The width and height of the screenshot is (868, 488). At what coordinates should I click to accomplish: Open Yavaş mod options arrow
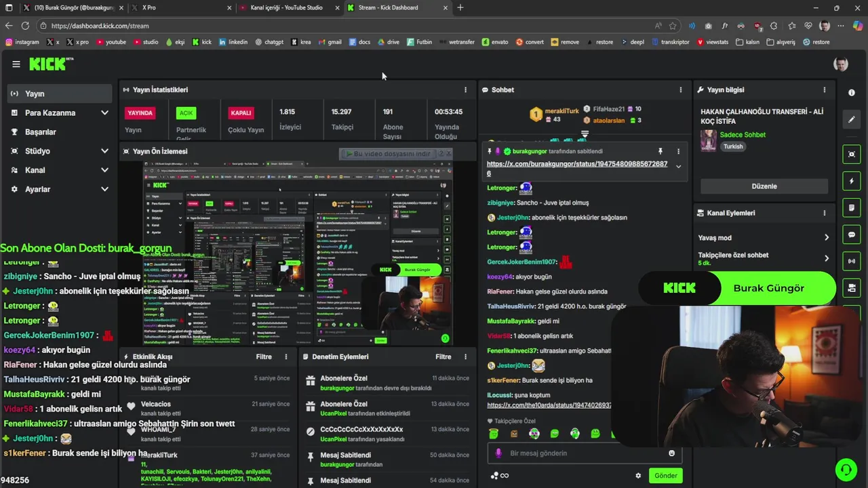click(x=827, y=238)
